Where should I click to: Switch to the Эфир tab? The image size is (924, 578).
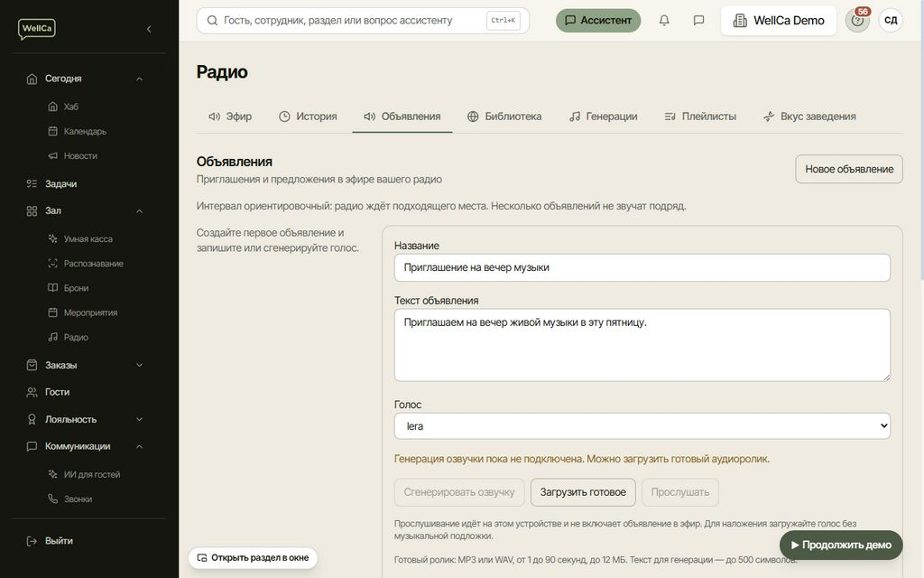tap(230, 117)
